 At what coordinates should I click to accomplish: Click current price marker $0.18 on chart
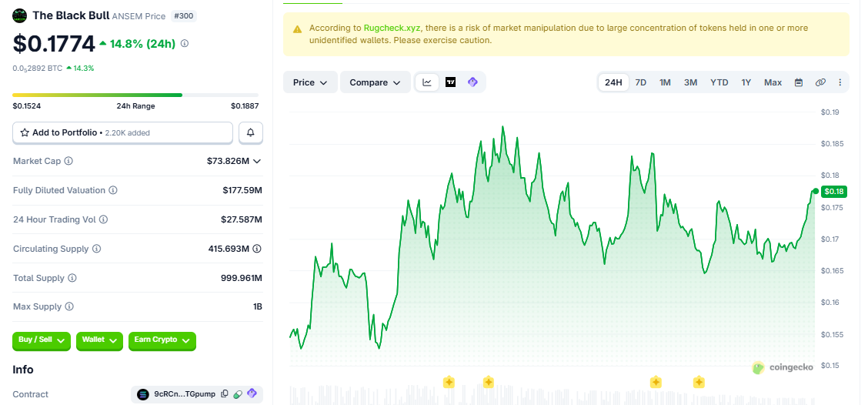pos(833,192)
